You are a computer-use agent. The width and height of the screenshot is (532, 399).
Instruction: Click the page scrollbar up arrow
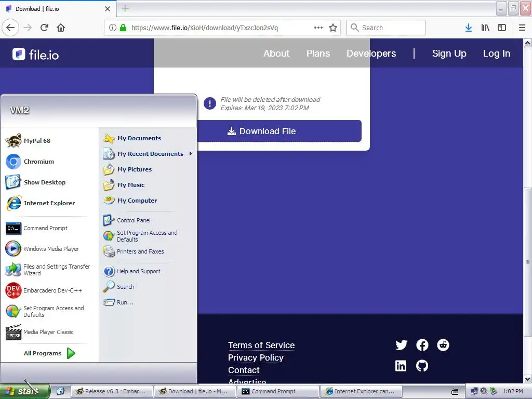[x=528, y=43]
